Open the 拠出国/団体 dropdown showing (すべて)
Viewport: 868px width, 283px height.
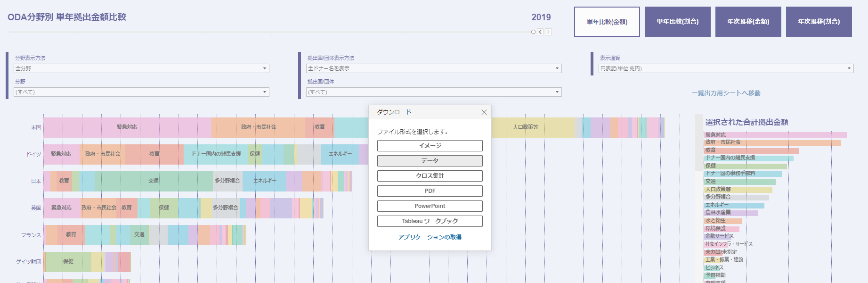point(434,92)
